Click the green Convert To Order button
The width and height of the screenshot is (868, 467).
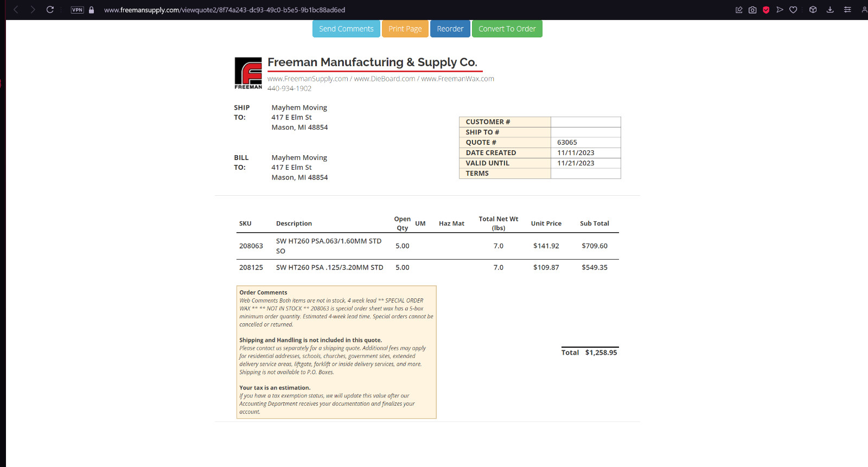[x=507, y=29]
